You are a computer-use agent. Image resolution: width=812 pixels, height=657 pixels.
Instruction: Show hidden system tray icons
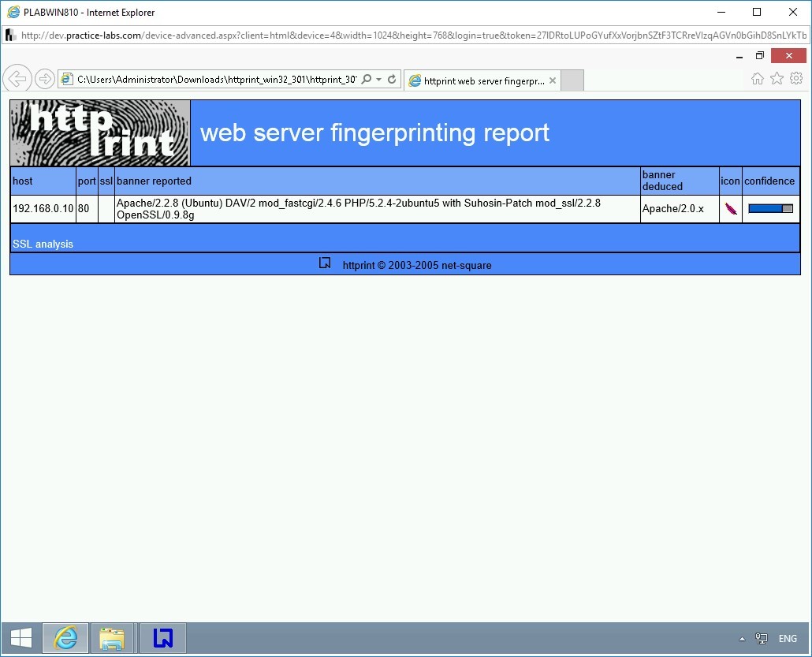(x=742, y=639)
